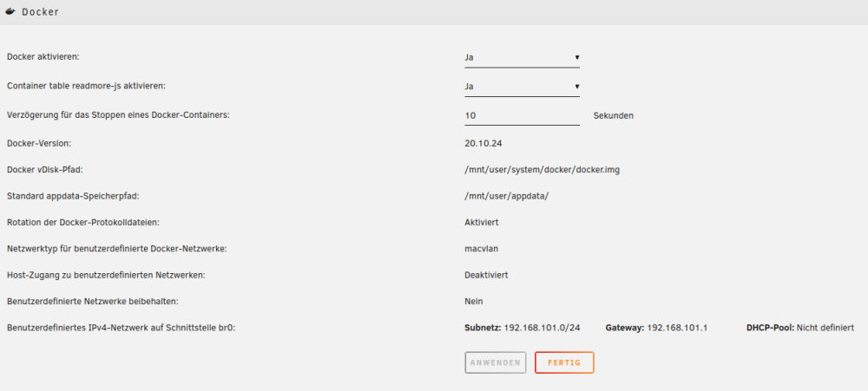Click the 'Container table readmore-js aktivieren:' label
Screen dimensions: 868x391
click(86, 87)
